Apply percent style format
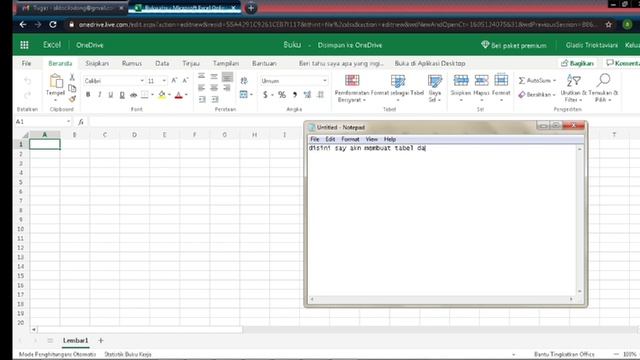Image resolution: width=640 pixels, height=360 pixels. [x=282, y=95]
